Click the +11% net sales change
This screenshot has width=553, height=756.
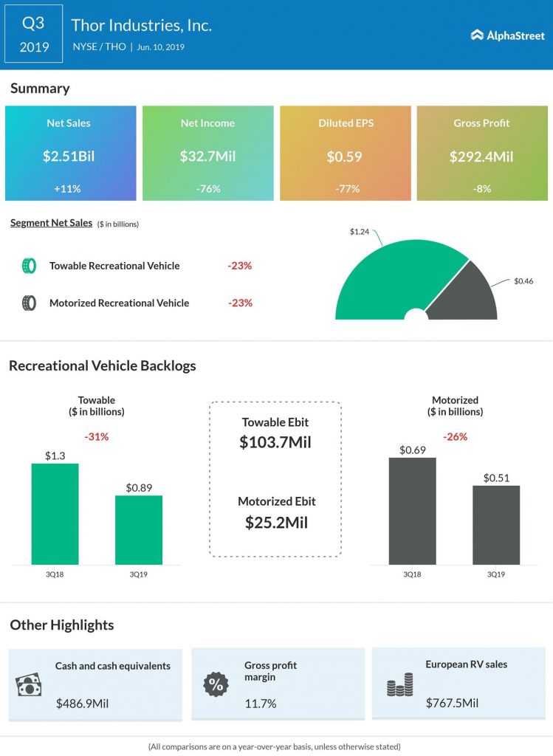point(67,188)
